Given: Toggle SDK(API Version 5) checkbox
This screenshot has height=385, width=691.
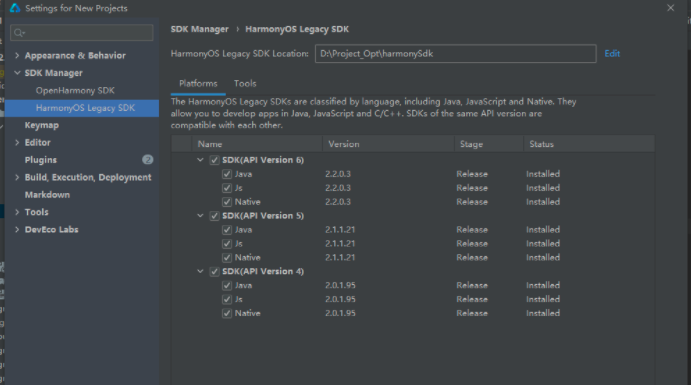Looking at the screenshot, I should tap(214, 216).
